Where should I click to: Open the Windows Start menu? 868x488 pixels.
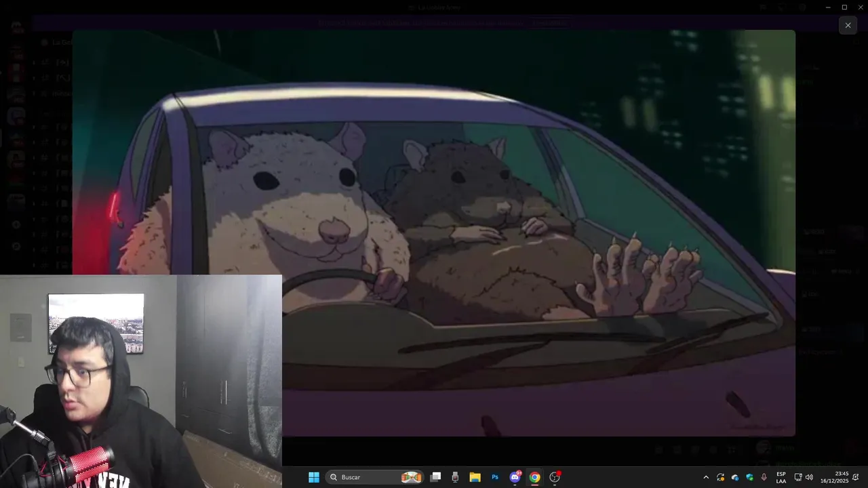click(314, 477)
